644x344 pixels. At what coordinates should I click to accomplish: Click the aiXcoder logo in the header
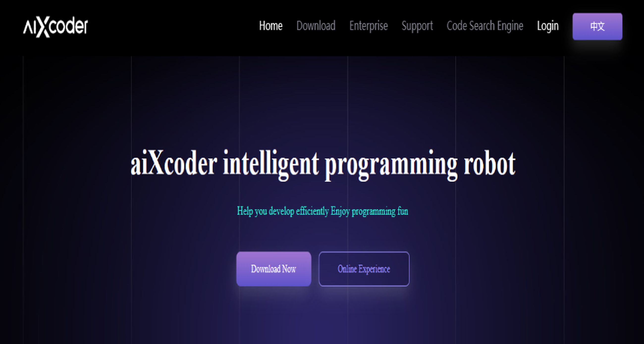pos(55,27)
